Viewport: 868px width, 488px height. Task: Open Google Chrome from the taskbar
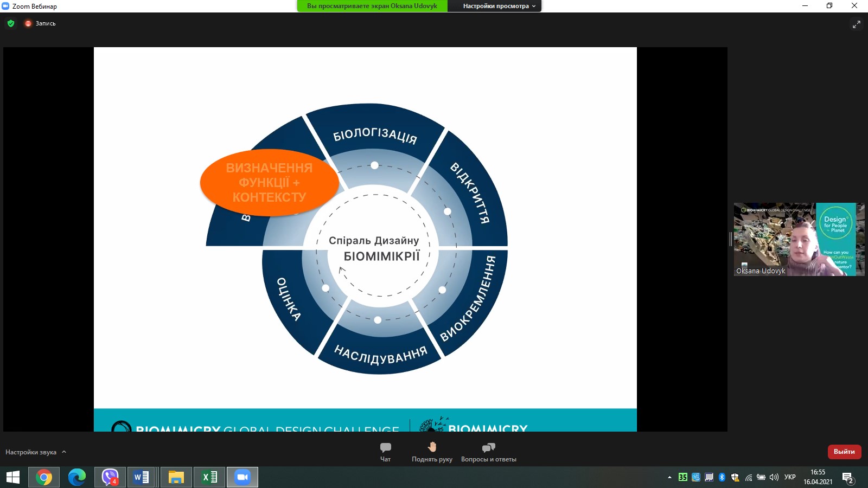44,477
